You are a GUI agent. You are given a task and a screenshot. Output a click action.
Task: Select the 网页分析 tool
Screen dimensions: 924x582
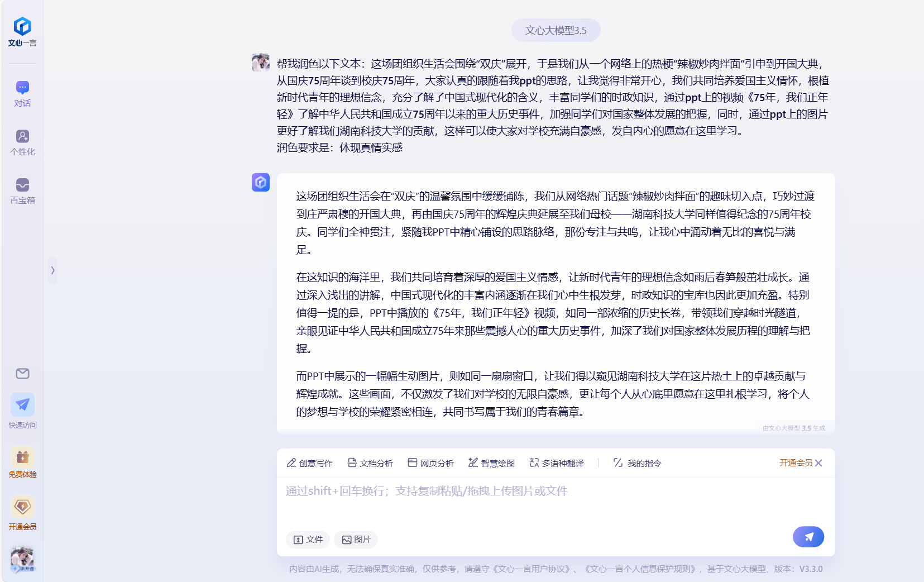(431, 463)
